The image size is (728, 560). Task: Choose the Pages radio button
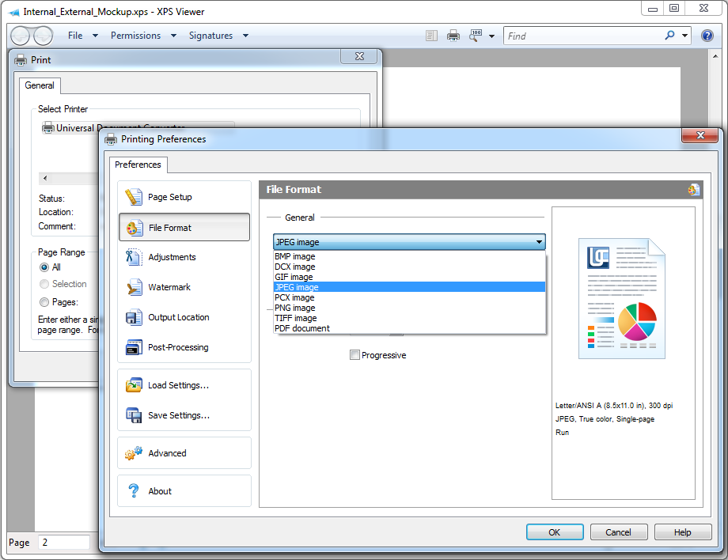pyautogui.click(x=44, y=302)
